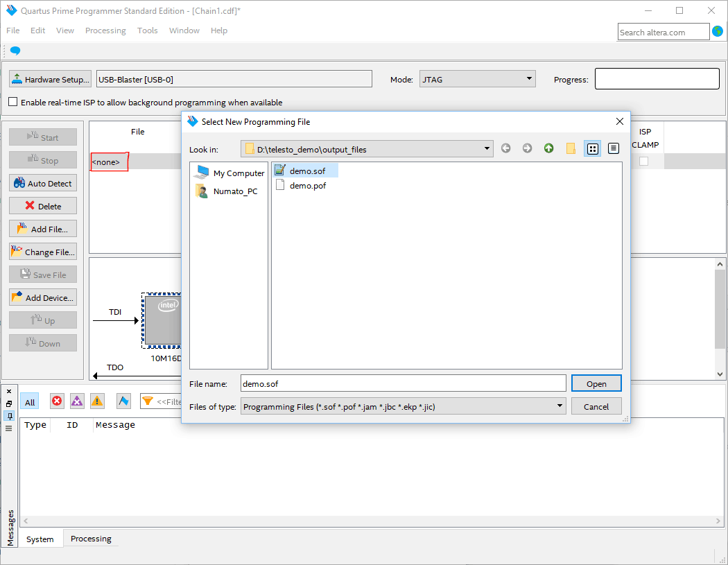Switch to the Processing messages tab

coord(91,539)
